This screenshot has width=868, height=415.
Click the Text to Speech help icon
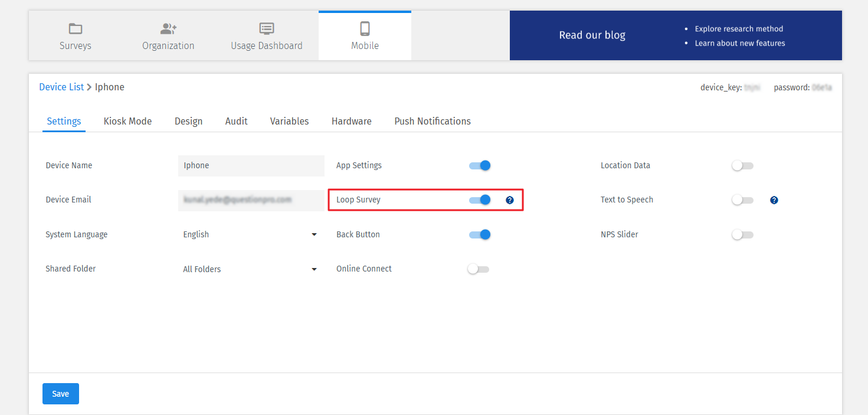(x=774, y=200)
